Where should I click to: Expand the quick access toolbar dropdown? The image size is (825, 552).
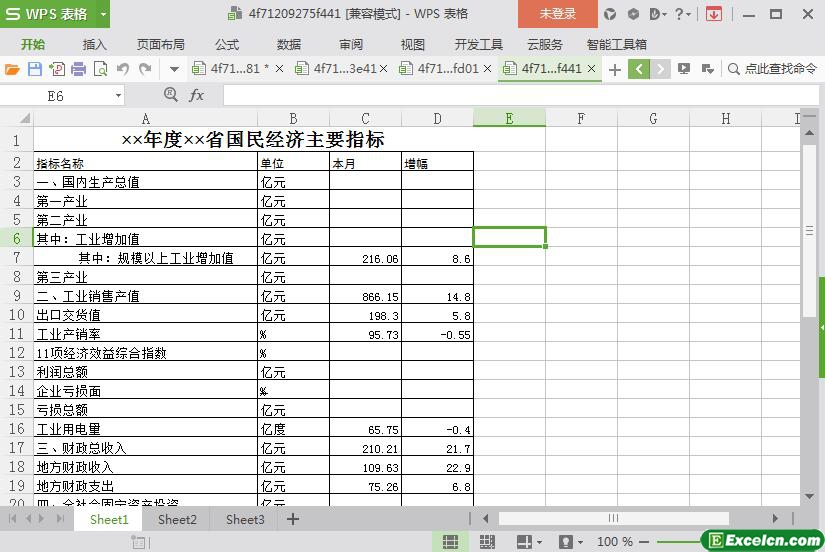tap(174, 69)
